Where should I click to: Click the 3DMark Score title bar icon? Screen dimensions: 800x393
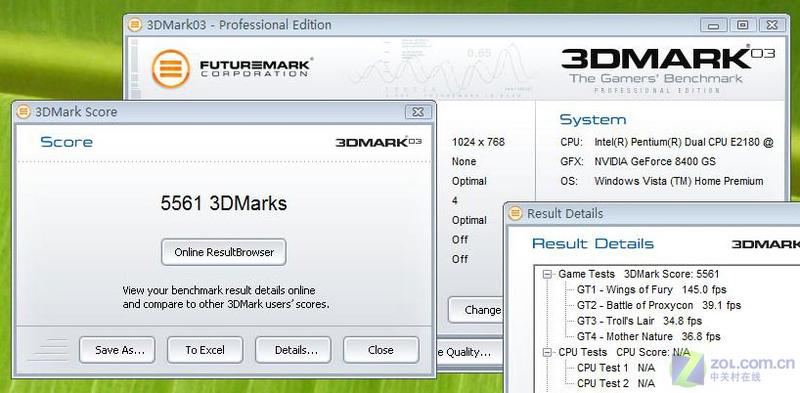pos(23,112)
